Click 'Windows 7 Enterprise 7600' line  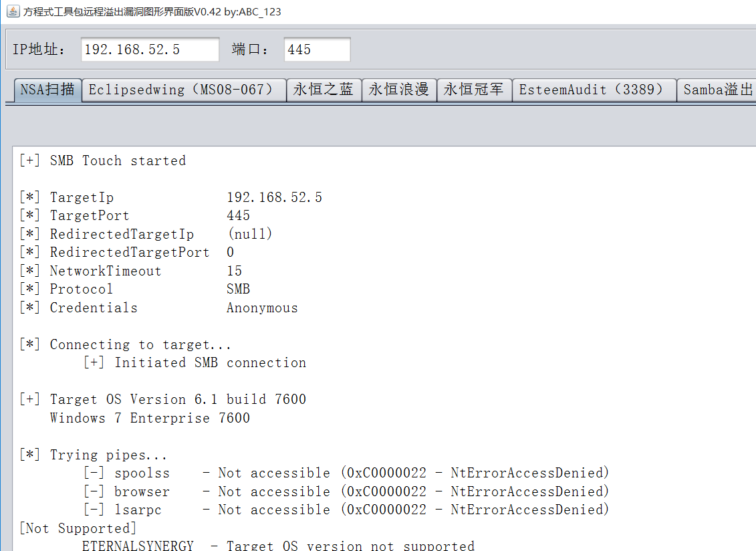150,418
